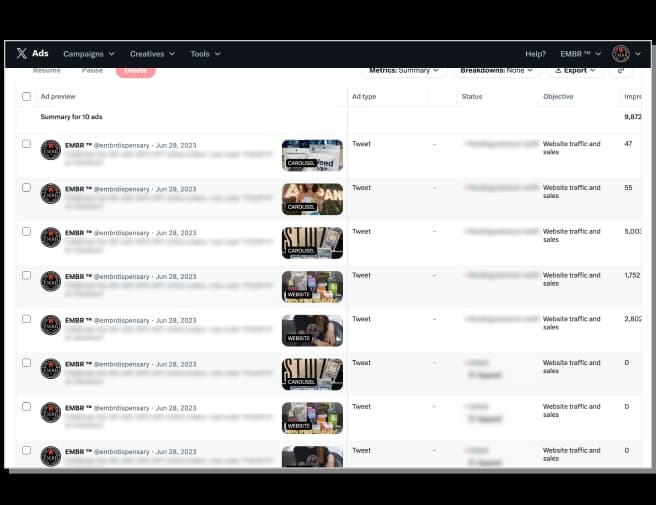656x505 pixels.
Task: Sort by Ad type column header
Action: point(364,97)
